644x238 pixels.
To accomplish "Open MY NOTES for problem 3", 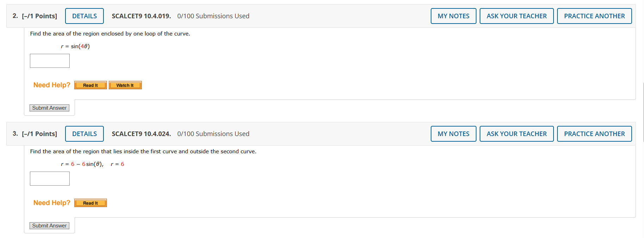I will tap(453, 134).
